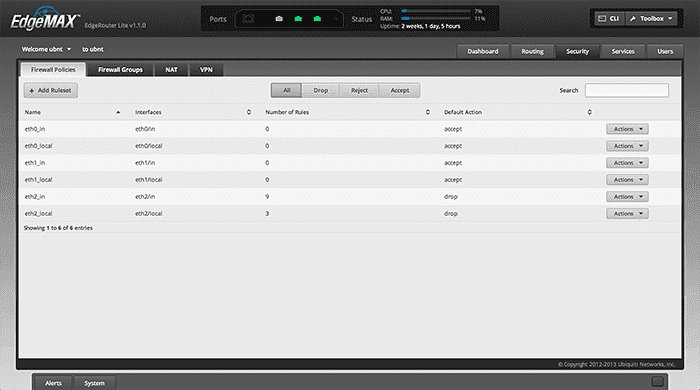Click the eth2 green port icon
Viewport: 700px width, 390px height.
tap(317, 19)
